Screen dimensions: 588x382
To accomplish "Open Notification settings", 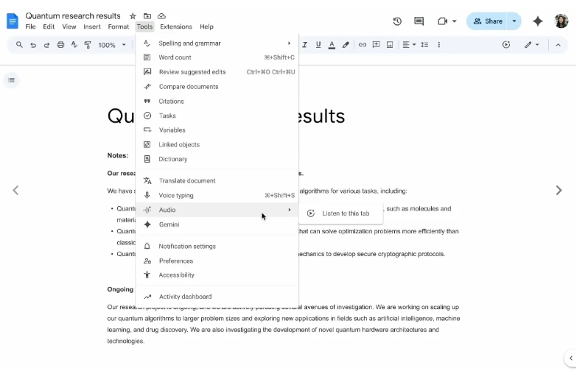I will [217, 247].
